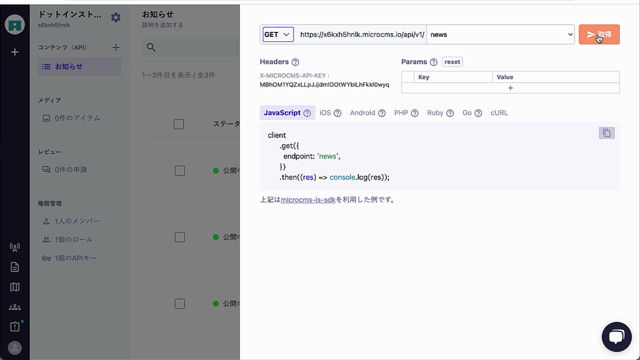Add new content API with plus icon
640x360 pixels.
(x=116, y=48)
